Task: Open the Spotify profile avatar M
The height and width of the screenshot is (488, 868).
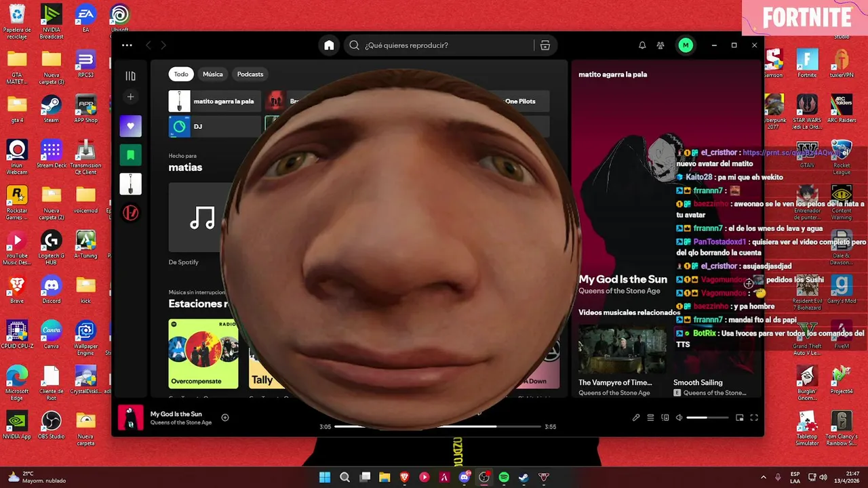Action: [686, 45]
